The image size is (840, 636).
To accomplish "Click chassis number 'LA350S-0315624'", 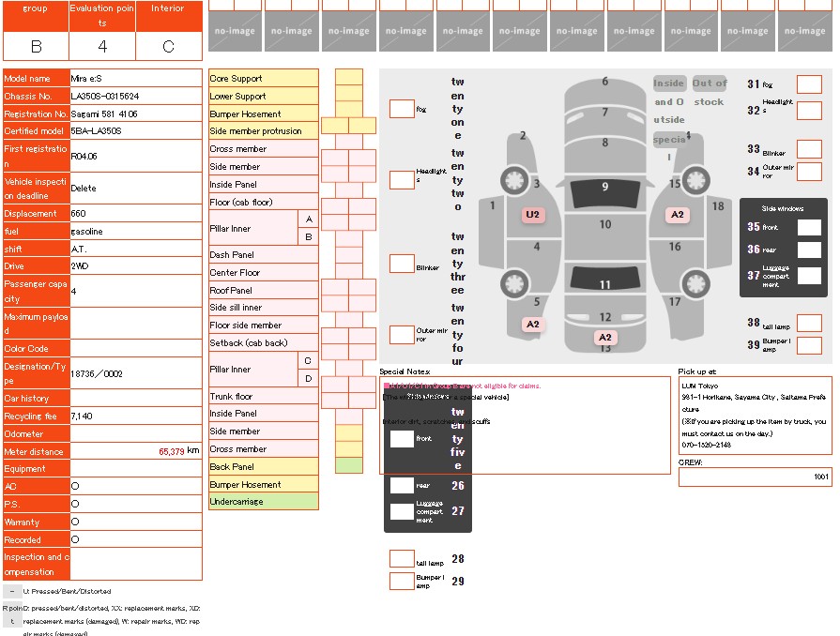I will [105, 97].
